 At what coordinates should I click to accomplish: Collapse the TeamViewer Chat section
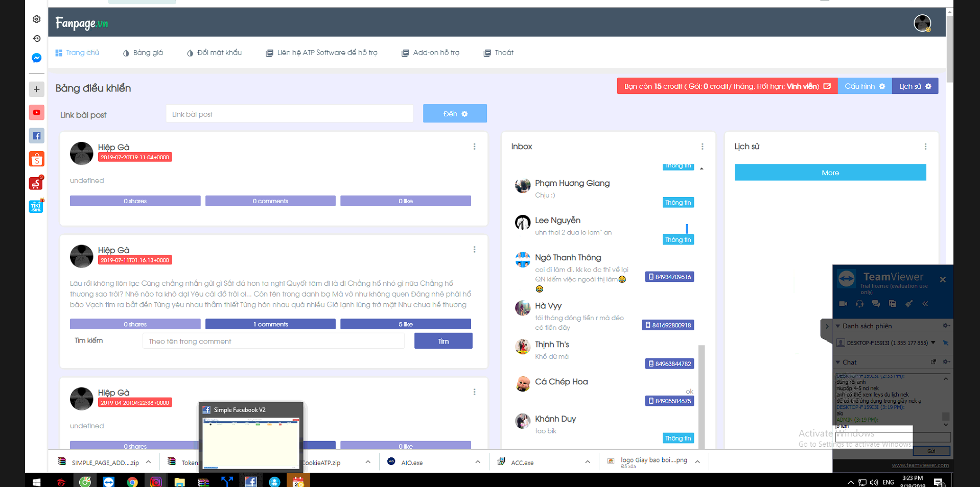838,362
